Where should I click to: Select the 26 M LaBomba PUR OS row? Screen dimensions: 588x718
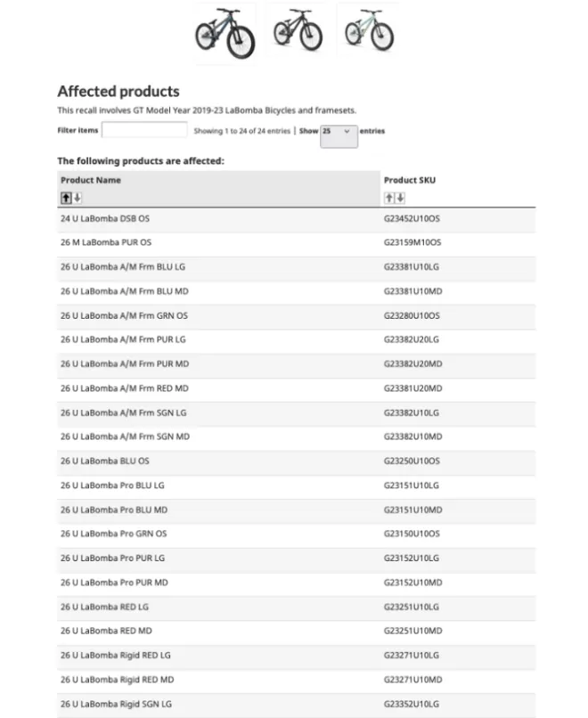click(297, 242)
